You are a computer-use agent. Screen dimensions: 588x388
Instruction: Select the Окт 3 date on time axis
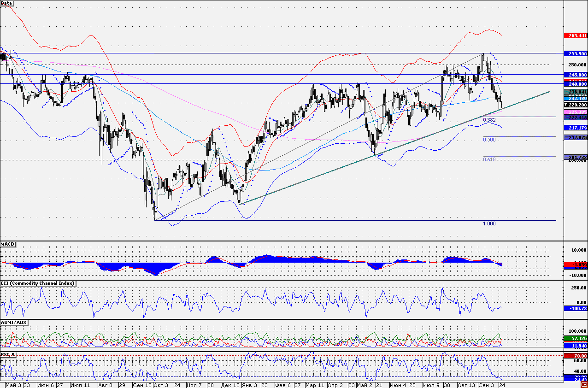(160, 384)
